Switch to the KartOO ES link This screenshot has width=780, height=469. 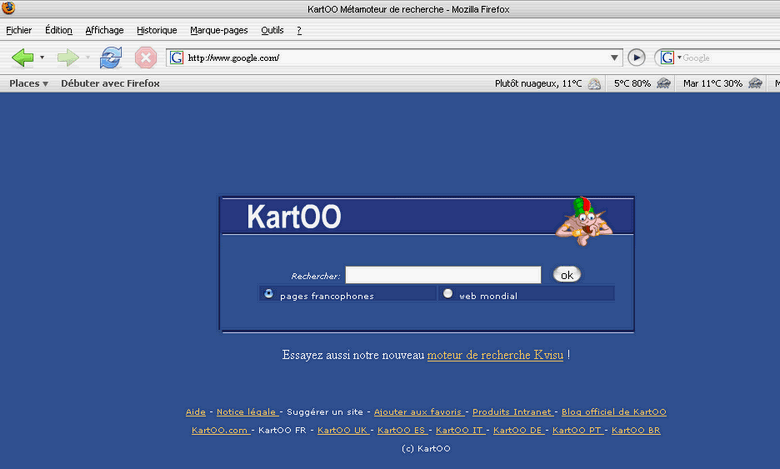[402, 430]
